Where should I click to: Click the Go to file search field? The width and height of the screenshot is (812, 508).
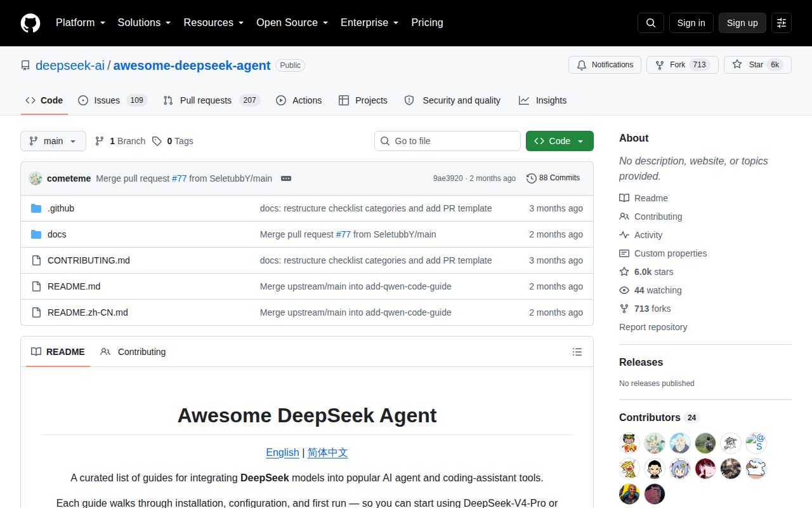point(447,141)
